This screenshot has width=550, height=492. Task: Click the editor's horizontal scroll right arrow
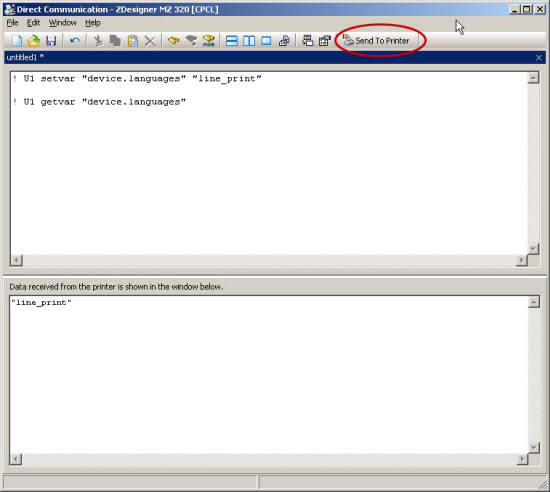pos(521,260)
